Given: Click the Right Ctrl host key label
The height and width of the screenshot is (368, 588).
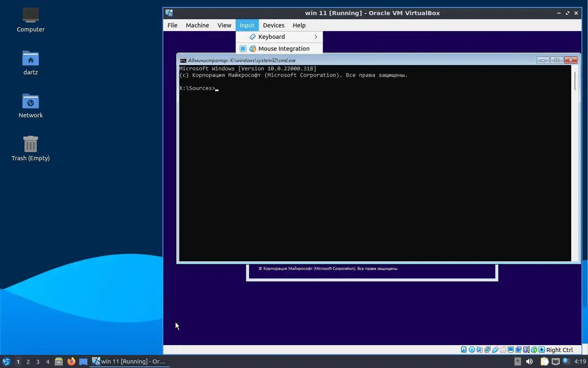Looking at the screenshot, I should [560, 350].
